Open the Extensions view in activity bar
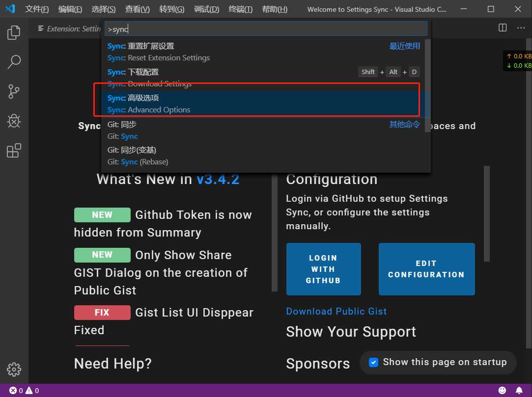532x397 pixels. coord(14,151)
